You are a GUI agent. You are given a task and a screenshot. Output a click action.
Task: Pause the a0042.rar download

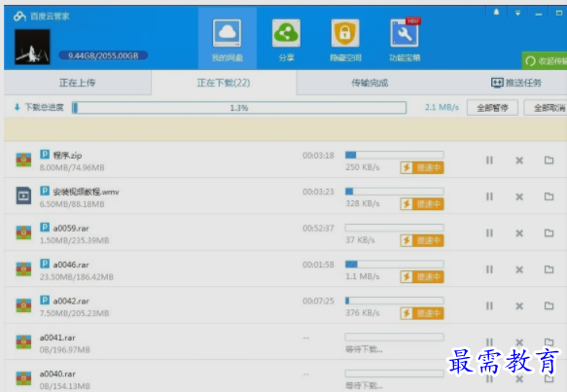tap(489, 306)
